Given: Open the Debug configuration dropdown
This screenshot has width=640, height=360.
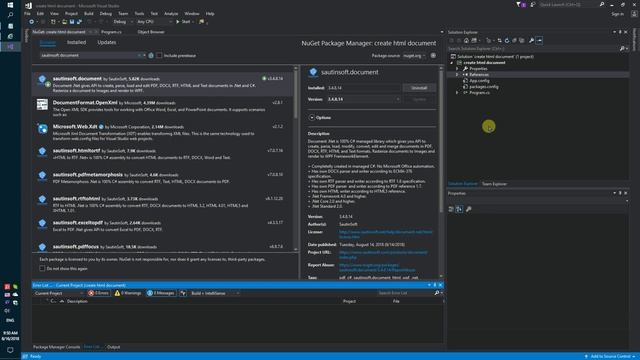Looking at the screenshot, I should [x=122, y=22].
